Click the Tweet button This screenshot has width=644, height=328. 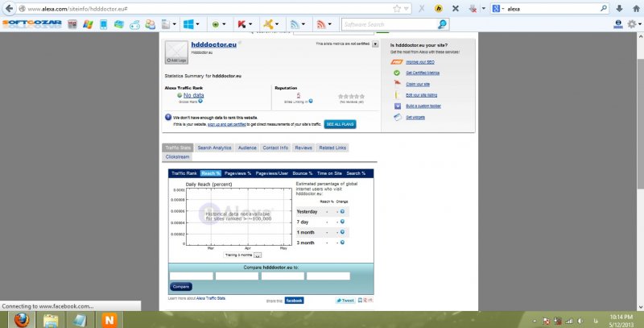345,301
